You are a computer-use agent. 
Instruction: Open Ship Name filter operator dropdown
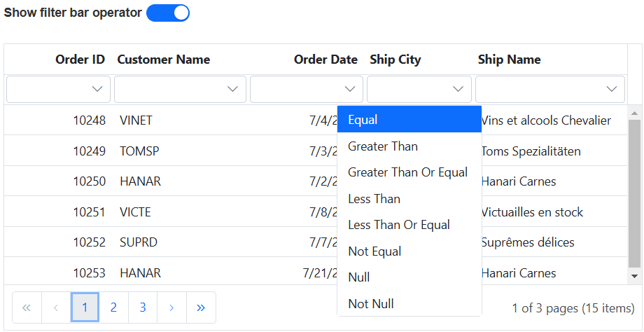[612, 89]
